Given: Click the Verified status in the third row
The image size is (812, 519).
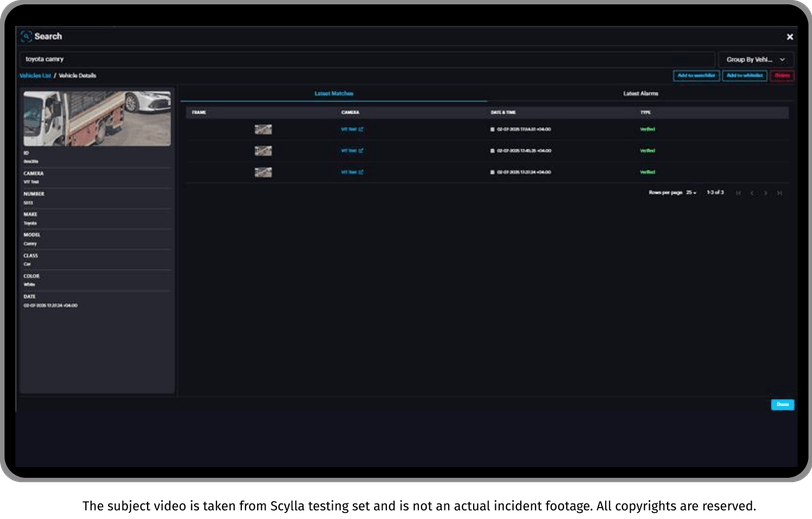Looking at the screenshot, I should click(647, 172).
